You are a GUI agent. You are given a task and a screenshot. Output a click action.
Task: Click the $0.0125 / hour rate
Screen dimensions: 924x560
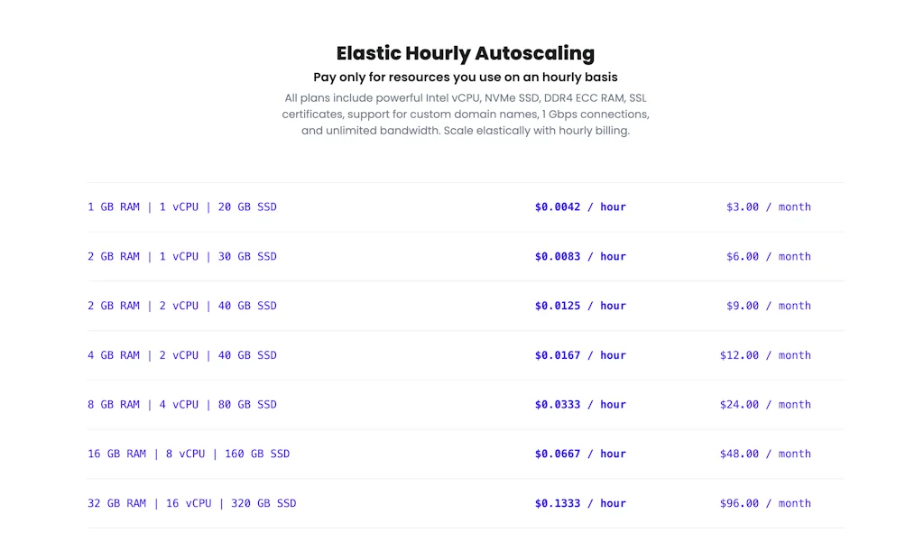coord(580,306)
